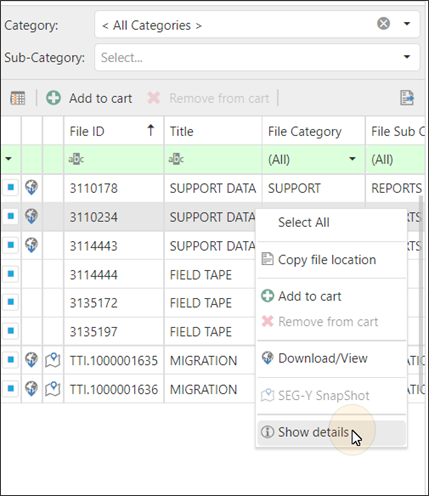Tick the checkbox for file 3114443
This screenshot has height=496, width=429.
coord(11,245)
